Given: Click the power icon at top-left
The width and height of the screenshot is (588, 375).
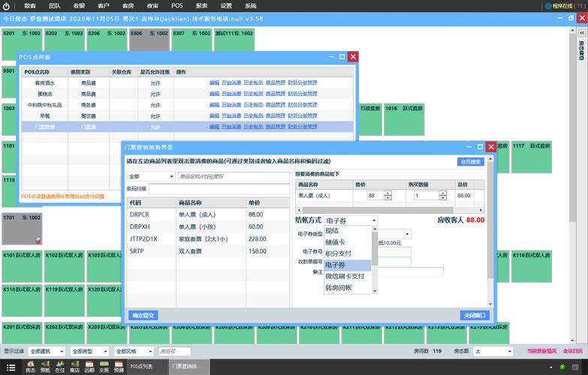Looking at the screenshot, I should 6,5.
